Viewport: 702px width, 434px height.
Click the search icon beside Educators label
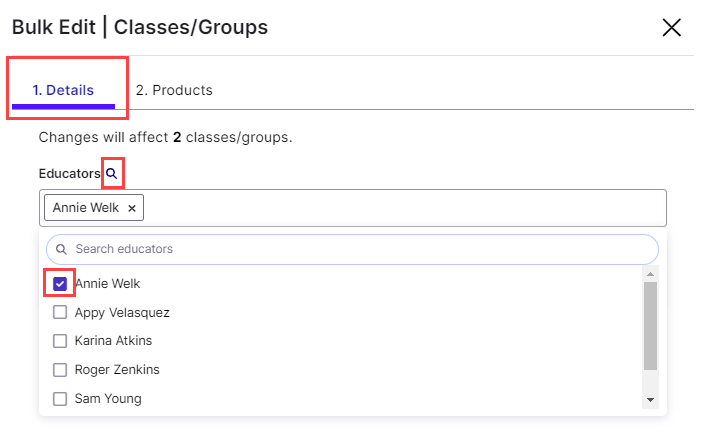pos(112,174)
